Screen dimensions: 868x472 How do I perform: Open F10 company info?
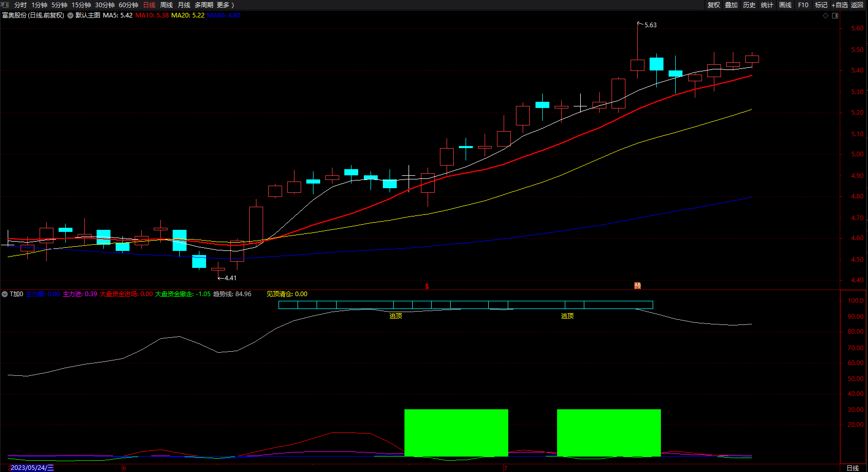(x=803, y=5)
